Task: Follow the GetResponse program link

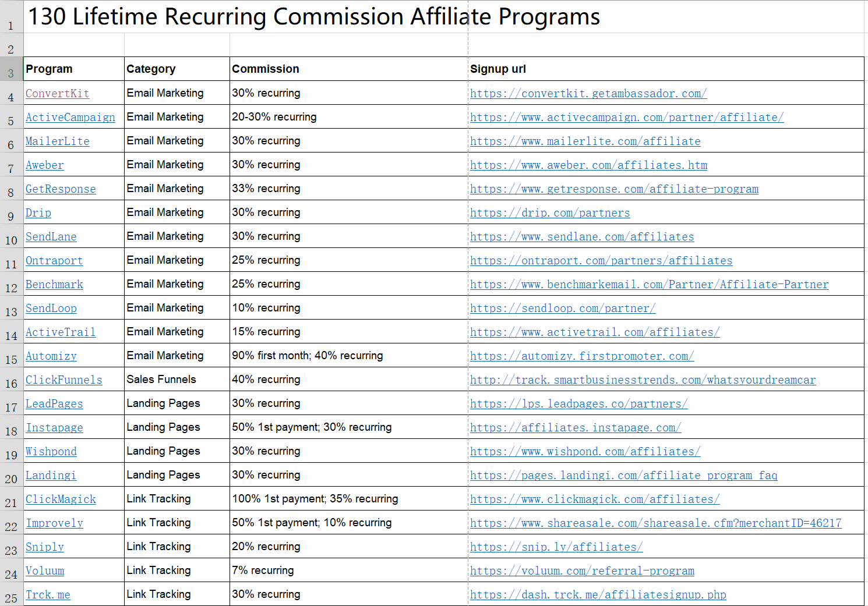Action: pos(61,189)
